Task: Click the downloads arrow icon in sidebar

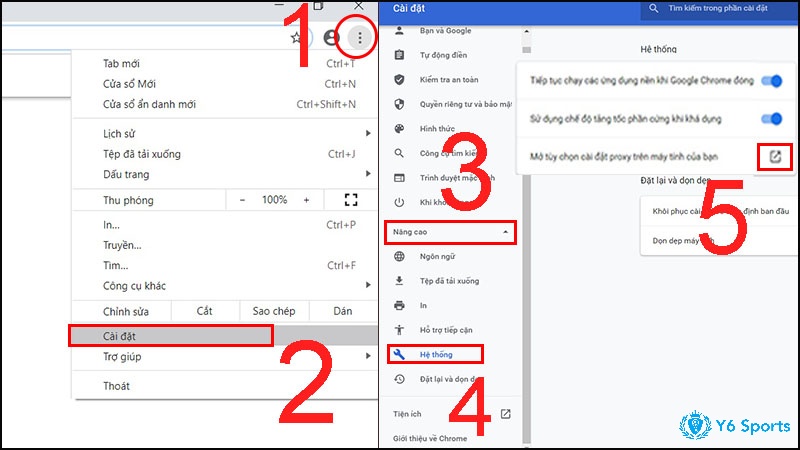Action: pyautogui.click(x=399, y=281)
